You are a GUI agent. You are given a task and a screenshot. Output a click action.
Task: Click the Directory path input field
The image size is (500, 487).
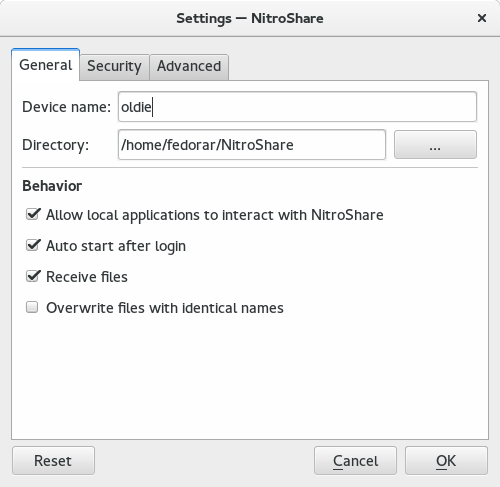point(252,145)
